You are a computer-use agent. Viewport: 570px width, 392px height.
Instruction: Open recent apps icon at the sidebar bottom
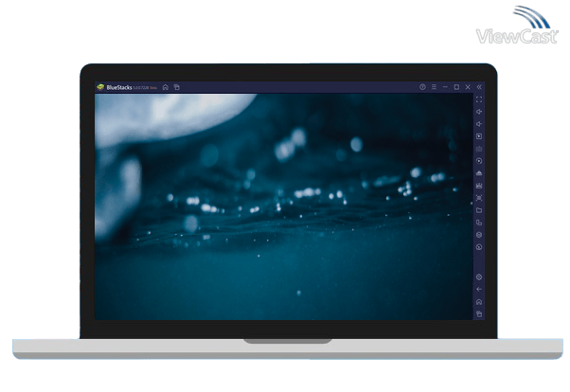(x=479, y=313)
